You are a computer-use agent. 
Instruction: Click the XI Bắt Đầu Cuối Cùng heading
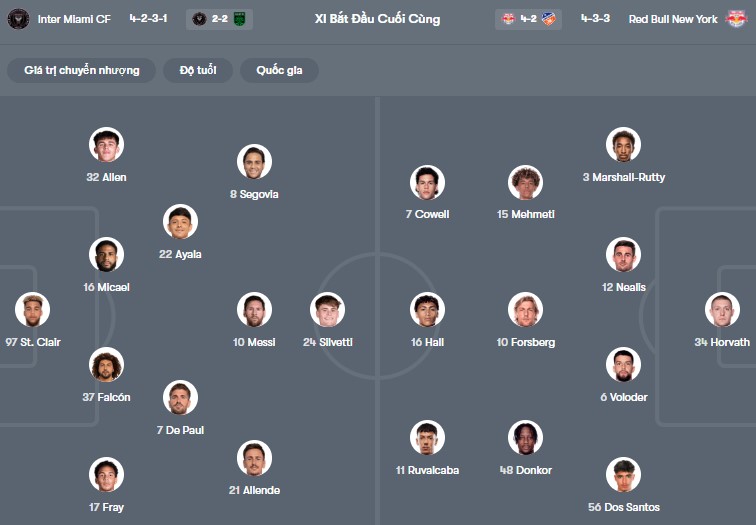pyautogui.click(x=377, y=19)
